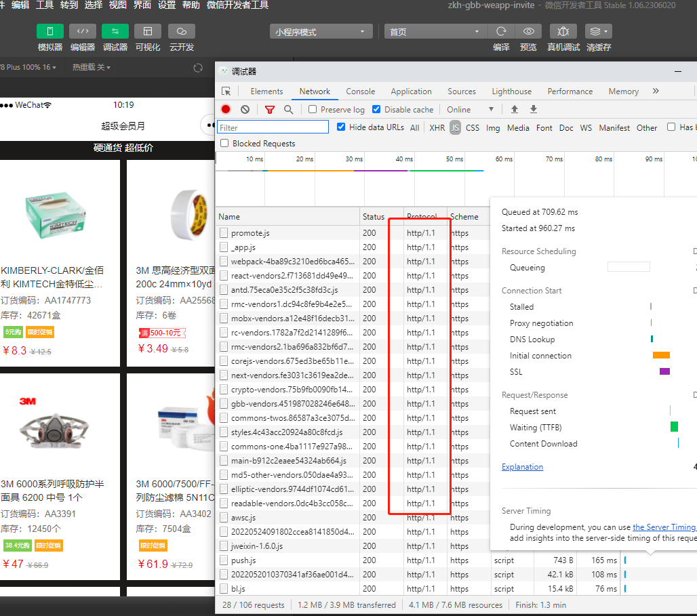Screen dimensions: 697x616
Task: Uncheck Hide data URLs checkbox
Action: click(341, 127)
